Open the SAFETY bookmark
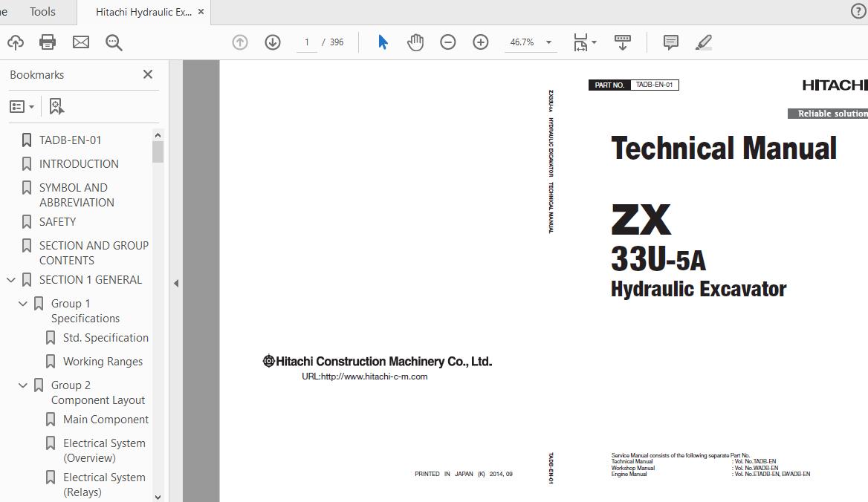 (57, 222)
